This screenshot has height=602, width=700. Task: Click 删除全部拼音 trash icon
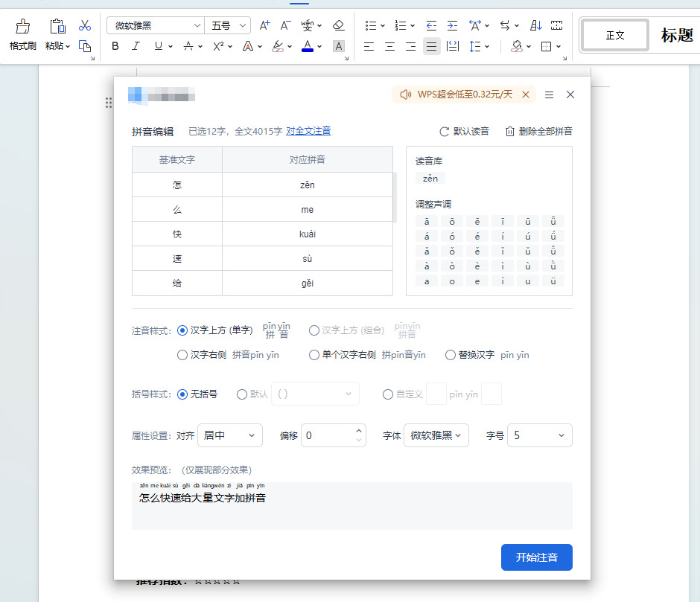click(510, 131)
